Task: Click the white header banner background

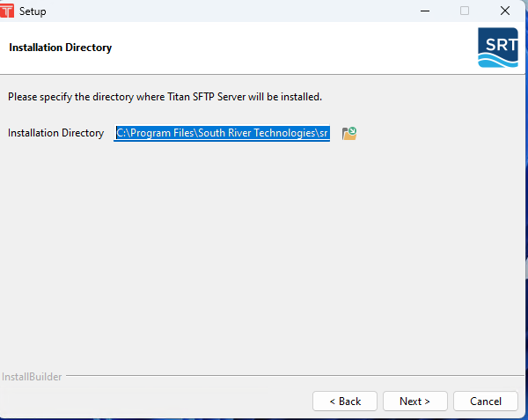Action: pos(290,48)
